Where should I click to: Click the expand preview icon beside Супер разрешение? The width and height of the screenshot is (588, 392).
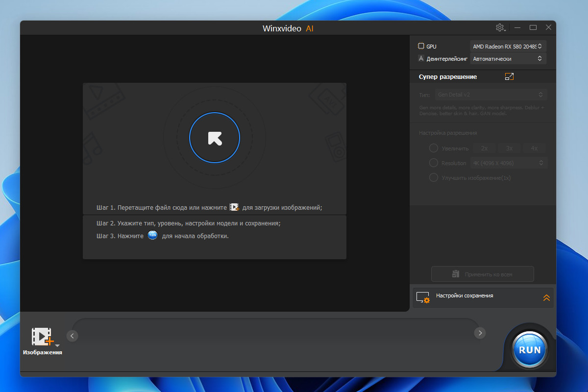click(509, 76)
